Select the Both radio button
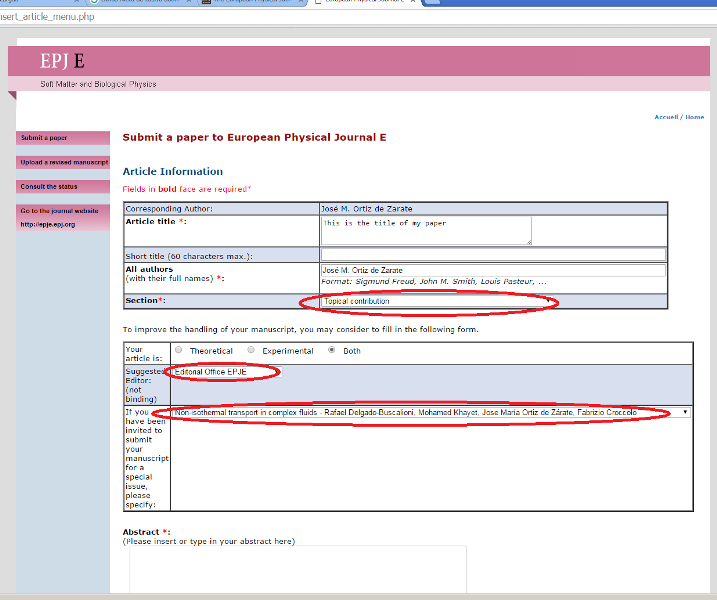 point(332,351)
